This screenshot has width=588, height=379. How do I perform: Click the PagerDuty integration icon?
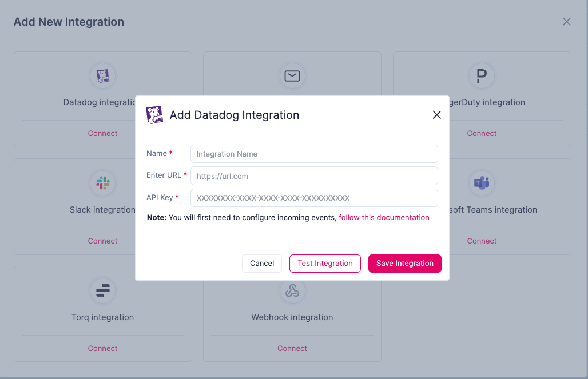[x=482, y=76]
